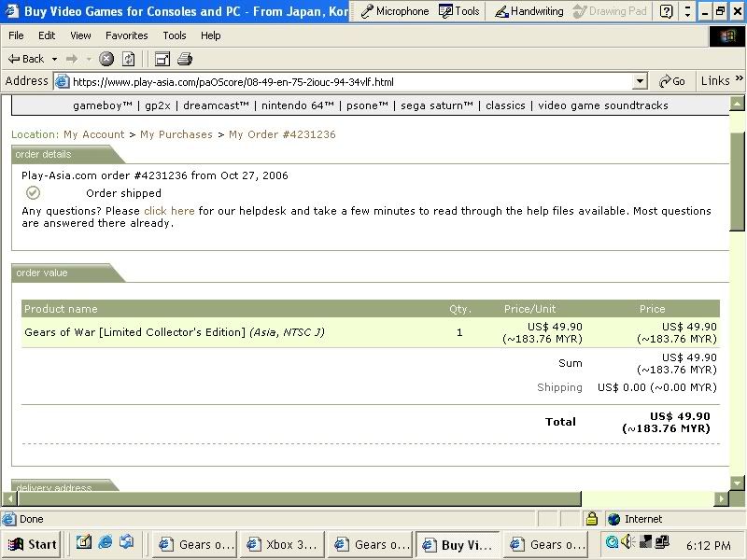Open the Back button history dropdown arrow
Screen dimensions: 747x560
(53, 59)
